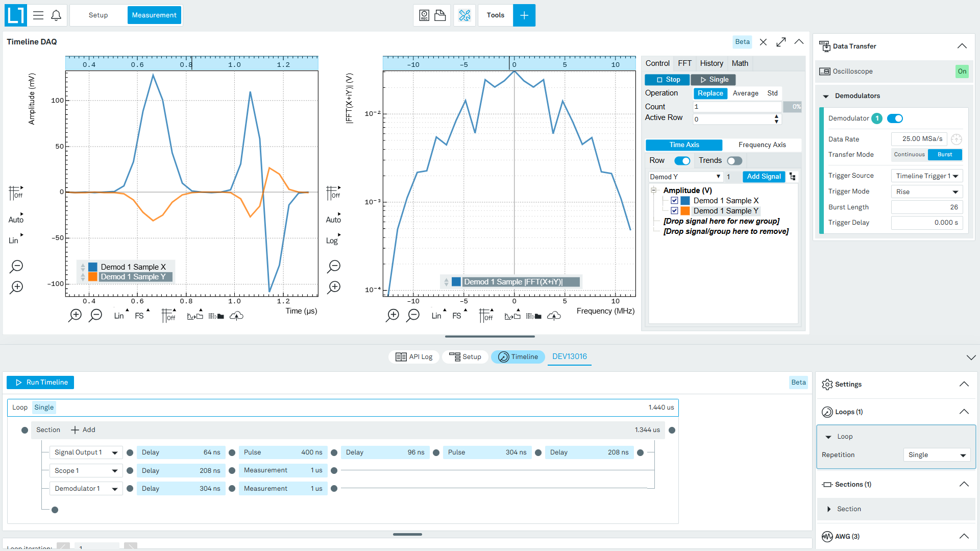The width and height of the screenshot is (980, 551).
Task: Click the cloud upload icon under time plot
Action: (x=236, y=316)
